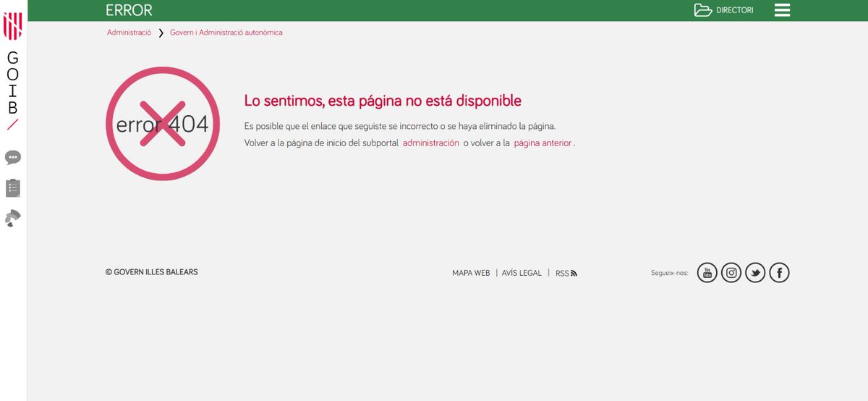Click the Directori label in header
Viewport: 868px width, 401px height.
pos(735,10)
